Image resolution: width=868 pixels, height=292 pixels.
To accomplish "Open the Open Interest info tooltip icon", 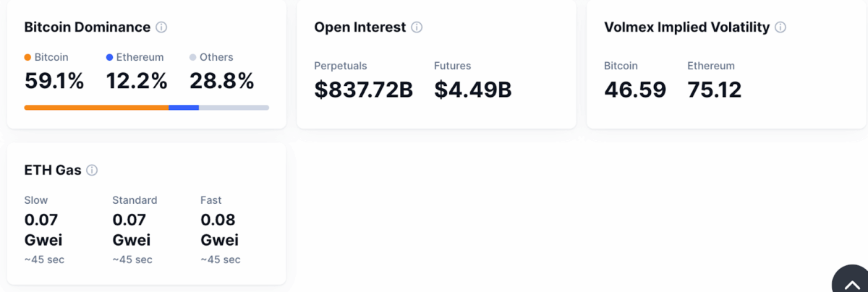I will point(417,27).
